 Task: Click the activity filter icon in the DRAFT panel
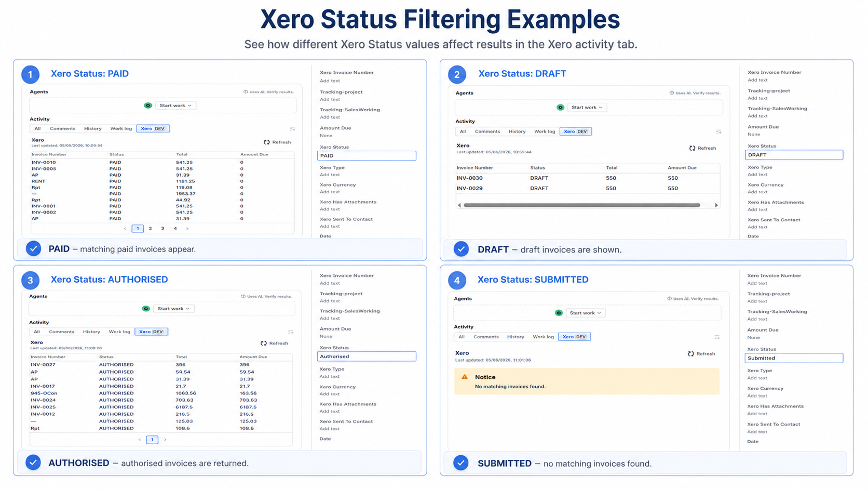[x=718, y=132]
